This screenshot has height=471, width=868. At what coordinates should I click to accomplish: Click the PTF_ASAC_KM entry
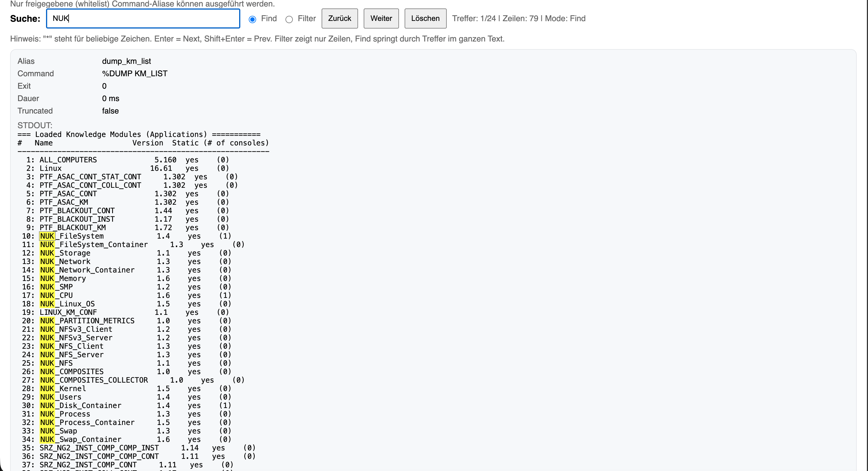coord(64,202)
